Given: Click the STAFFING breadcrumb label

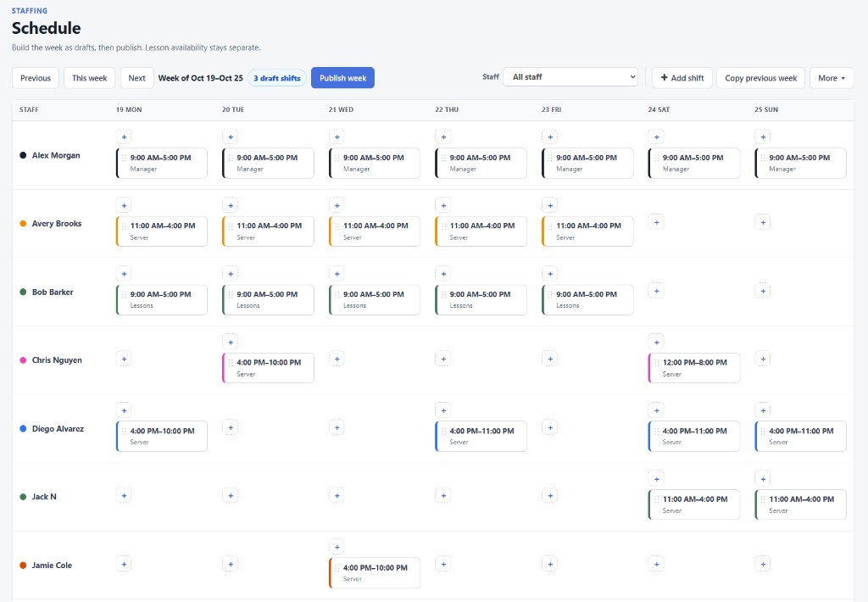Looking at the screenshot, I should coord(30,10).
